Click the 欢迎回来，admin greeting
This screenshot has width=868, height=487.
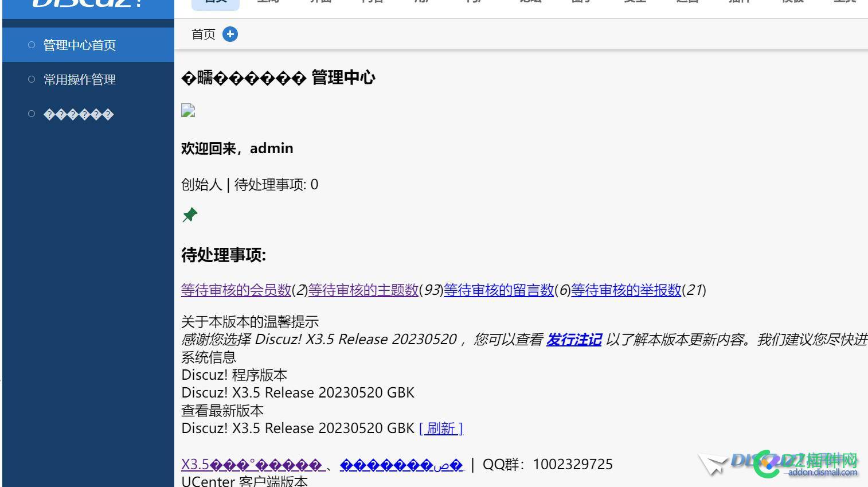coord(237,149)
